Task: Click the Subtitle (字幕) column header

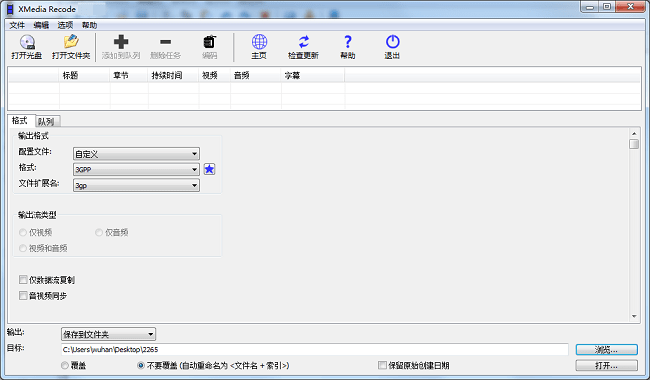Action: point(313,75)
